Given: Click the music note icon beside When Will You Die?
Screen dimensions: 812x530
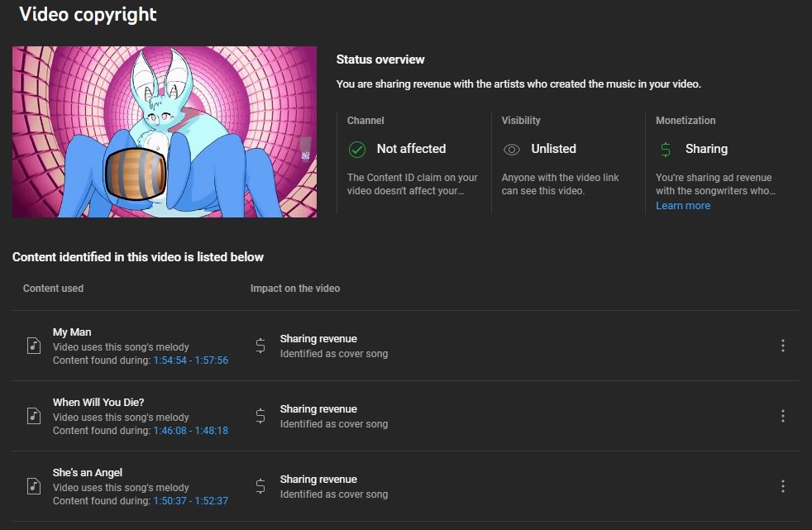Looking at the screenshot, I should 34,416.
